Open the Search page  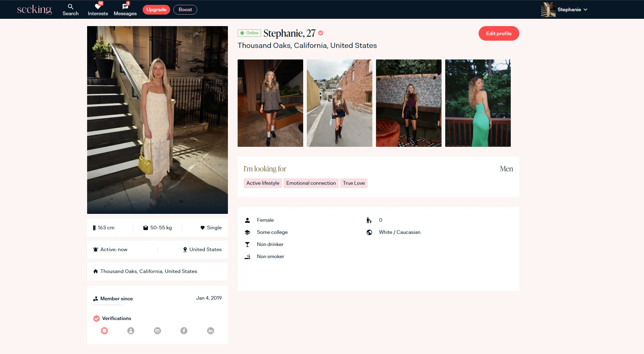70,10
